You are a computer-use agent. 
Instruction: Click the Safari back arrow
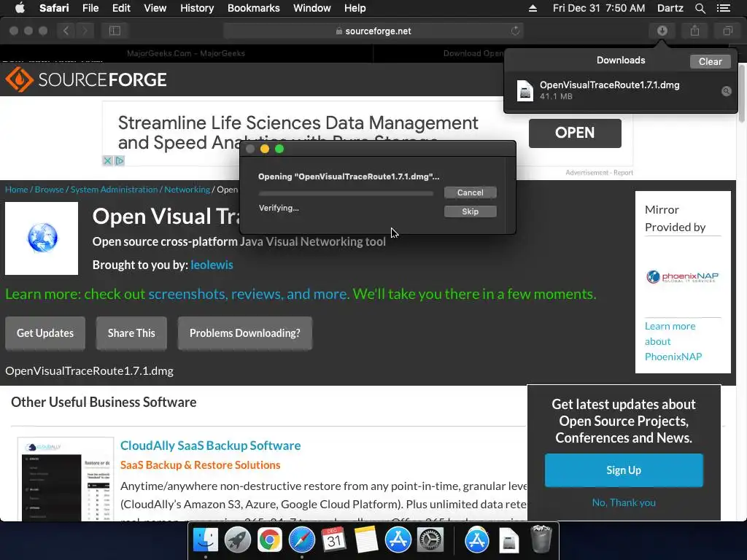tap(66, 31)
